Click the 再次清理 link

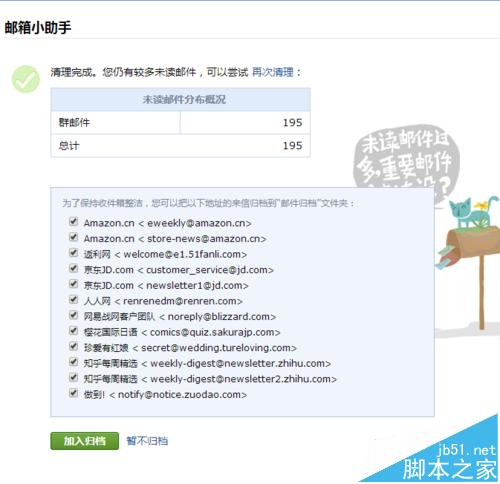click(272, 72)
